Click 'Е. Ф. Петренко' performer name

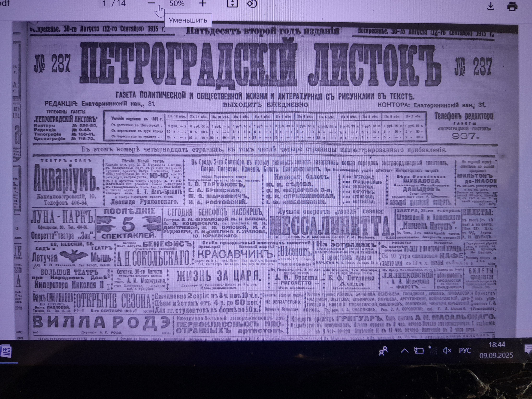click(x=351, y=278)
